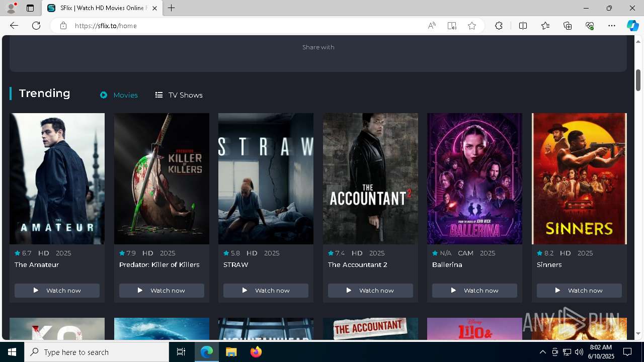This screenshot has width=644, height=362.
Task: Open taskbar clock showing 8:02 AM
Action: [601, 352]
